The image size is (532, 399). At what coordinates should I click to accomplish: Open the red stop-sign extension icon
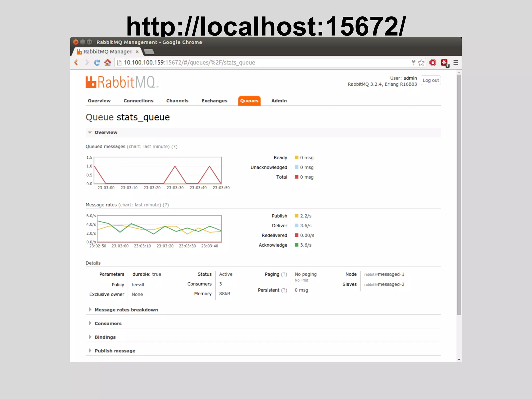pyautogui.click(x=433, y=63)
